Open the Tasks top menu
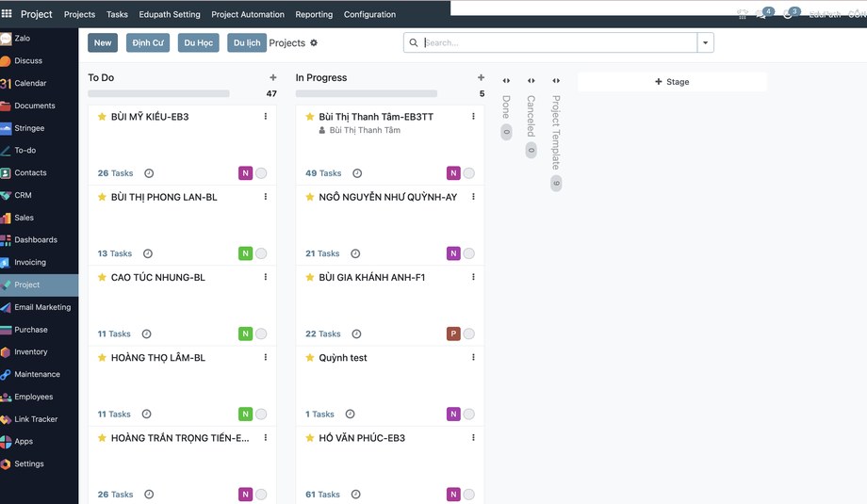This screenshot has width=867, height=504. [117, 14]
